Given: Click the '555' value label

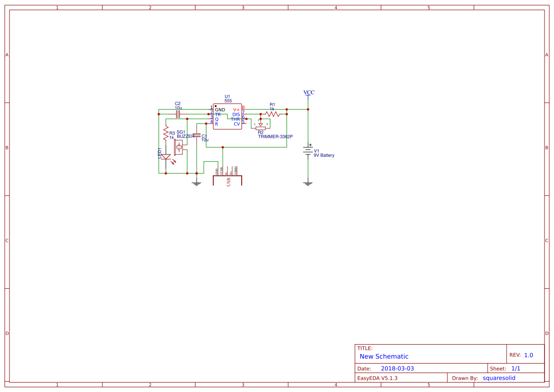Looking at the screenshot, I should click(x=228, y=101).
